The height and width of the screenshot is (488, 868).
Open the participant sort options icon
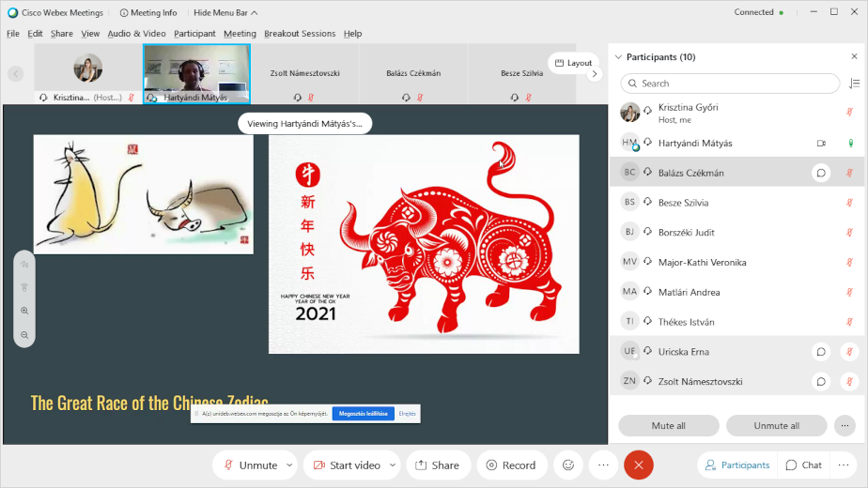click(x=854, y=84)
